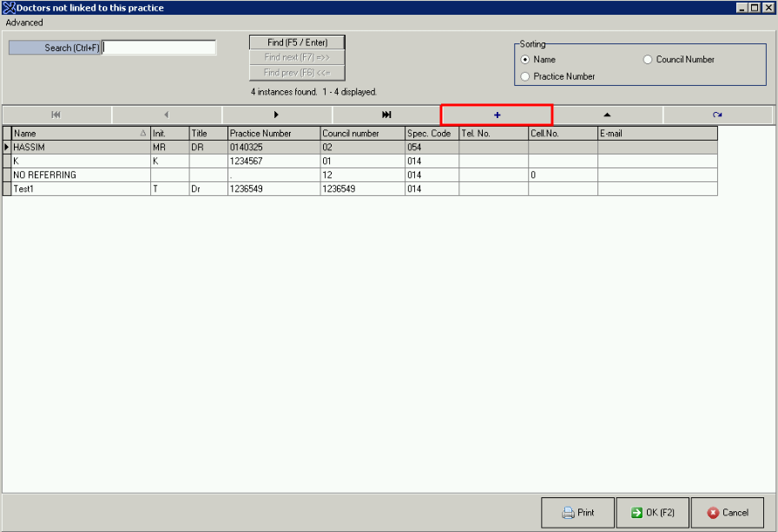Sort by Name column header
The height and width of the screenshot is (532, 778).
coord(78,134)
